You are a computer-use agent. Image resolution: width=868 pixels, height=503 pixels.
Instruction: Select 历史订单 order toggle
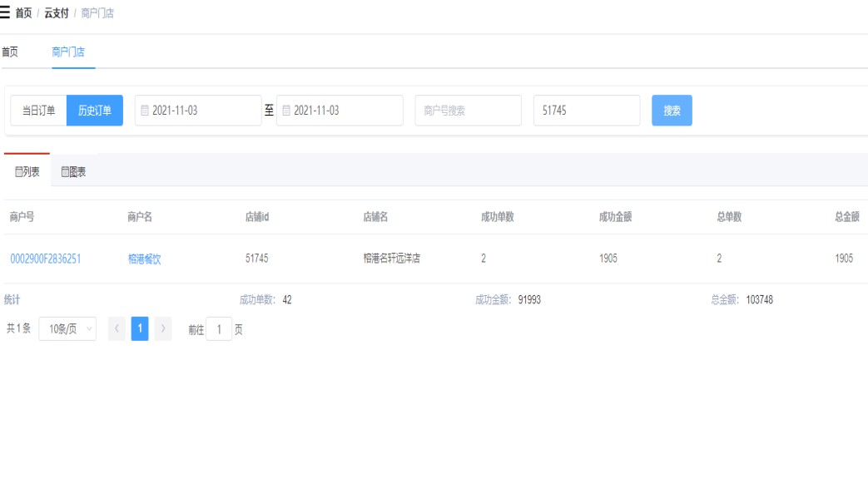pos(95,111)
